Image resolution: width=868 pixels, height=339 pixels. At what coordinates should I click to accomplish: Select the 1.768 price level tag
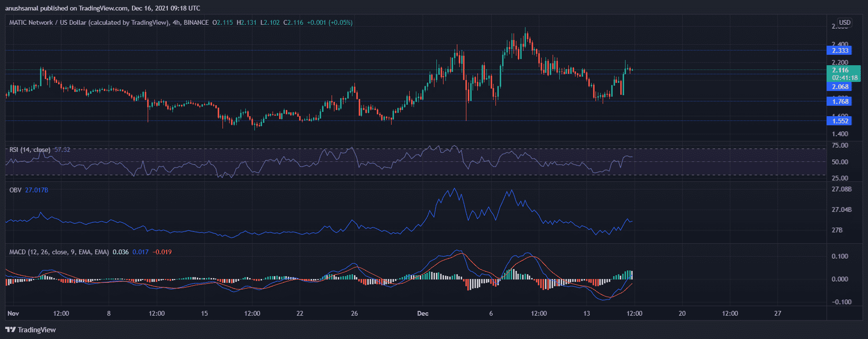tap(839, 101)
